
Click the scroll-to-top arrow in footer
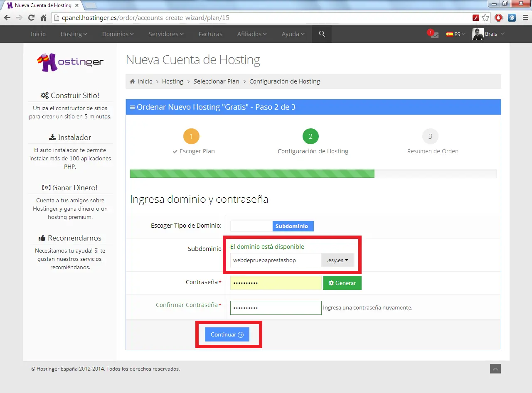(495, 368)
